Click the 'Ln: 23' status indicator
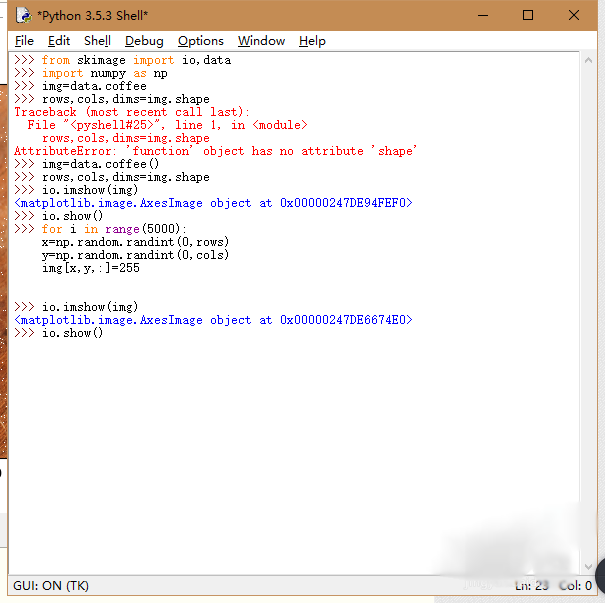This screenshot has height=603, width=605. tap(532, 586)
